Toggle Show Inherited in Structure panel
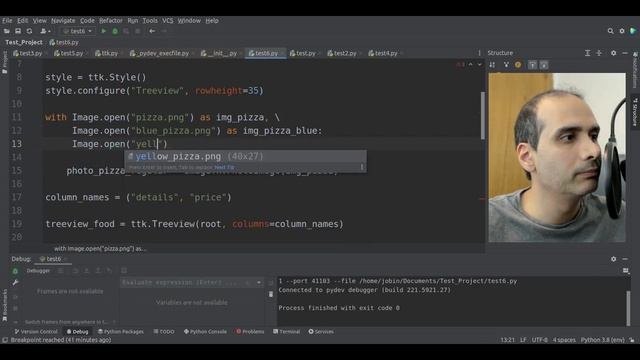Screen dimensions: 640x360 coord(506,65)
